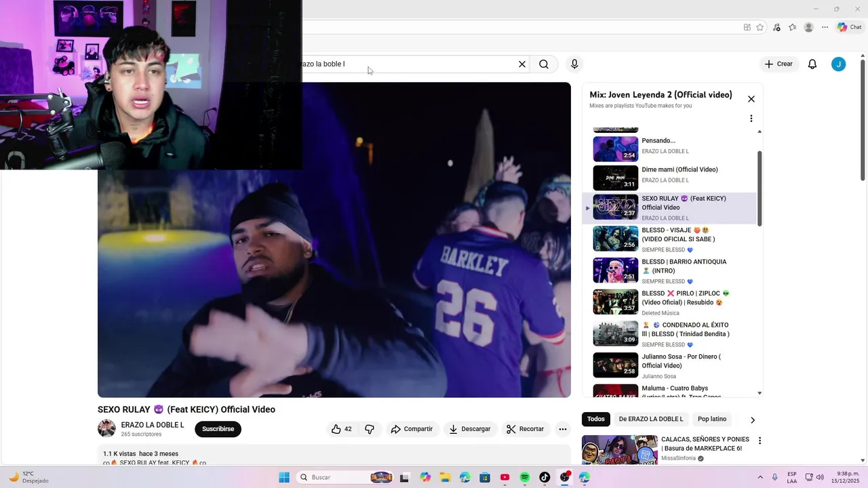868x488 pixels.
Task: Open Mix playlist three-dot options menu
Action: pos(751,119)
